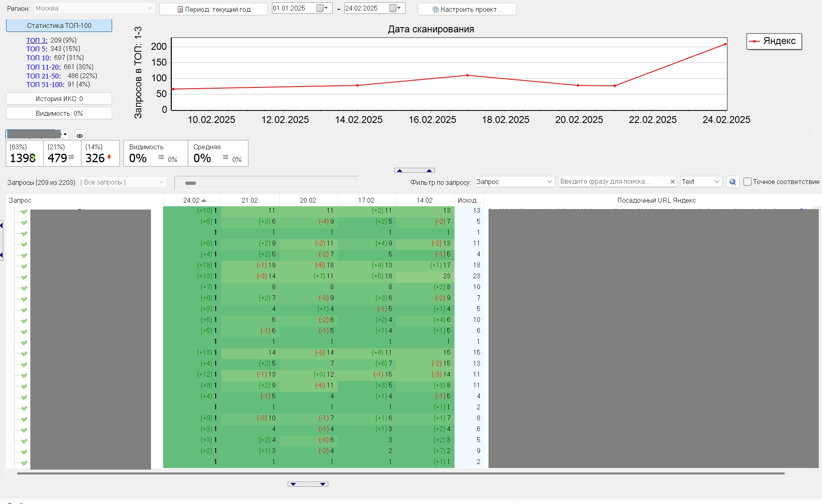Open Настроить проект settings
Image resolution: width=822 pixels, height=504 pixels.
(x=467, y=9)
